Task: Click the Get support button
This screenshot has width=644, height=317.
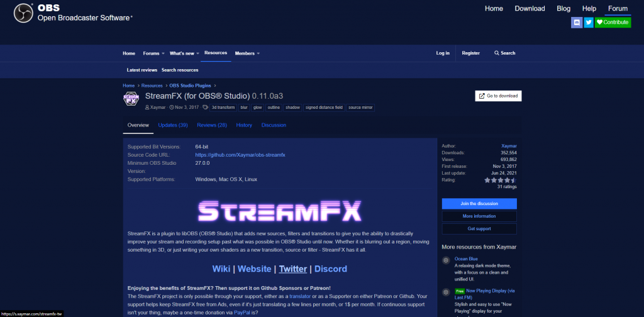Action: click(479, 229)
